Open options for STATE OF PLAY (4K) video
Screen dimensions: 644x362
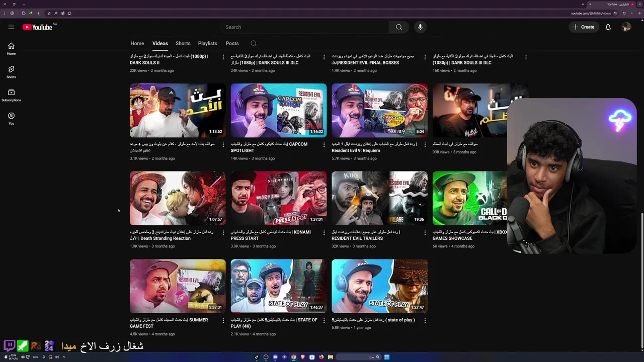[x=324, y=320]
